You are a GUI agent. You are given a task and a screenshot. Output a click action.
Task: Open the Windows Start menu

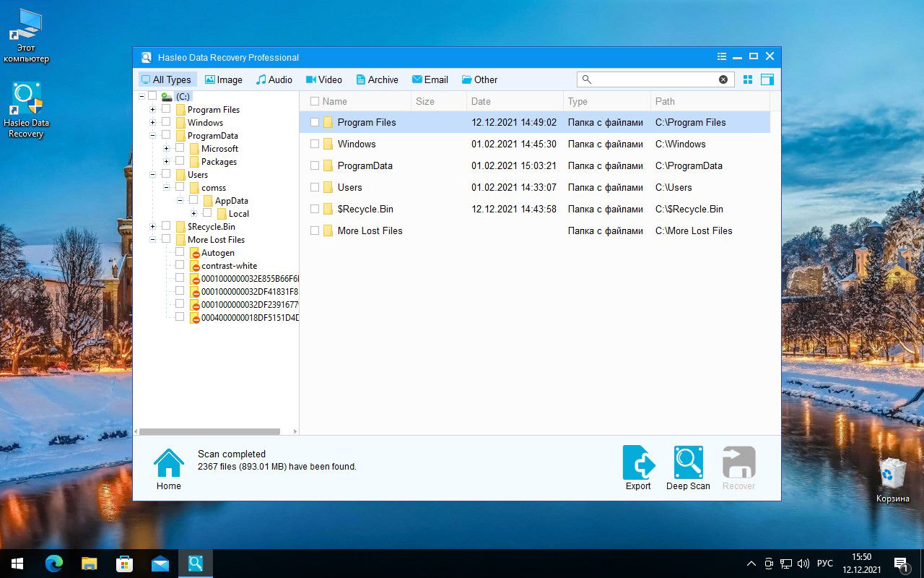17,564
